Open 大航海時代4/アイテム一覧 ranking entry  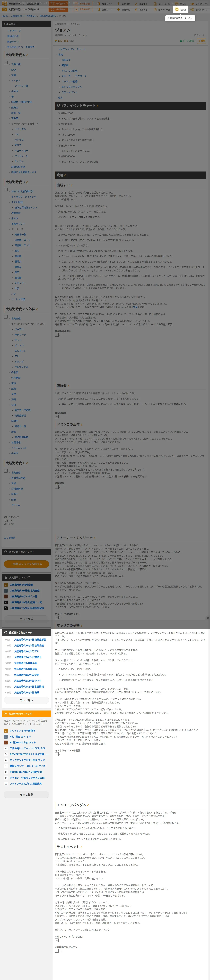[x=24, y=596]
